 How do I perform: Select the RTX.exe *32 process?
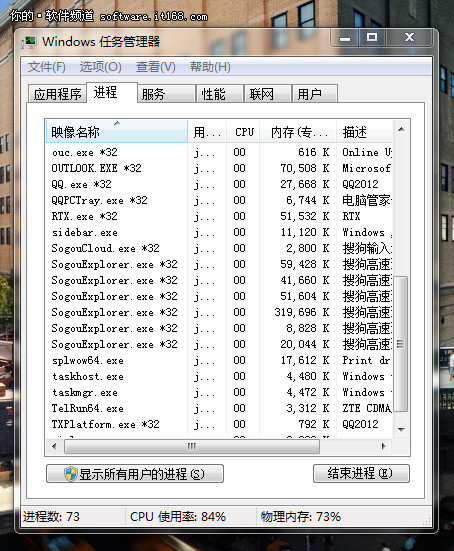219,216
